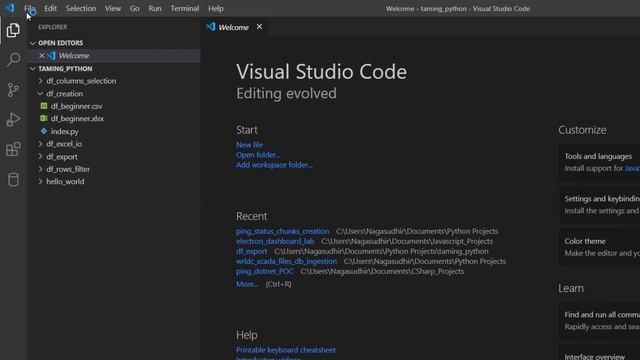Click Tools and languages customize card
640x360 pixels.
[x=599, y=162]
